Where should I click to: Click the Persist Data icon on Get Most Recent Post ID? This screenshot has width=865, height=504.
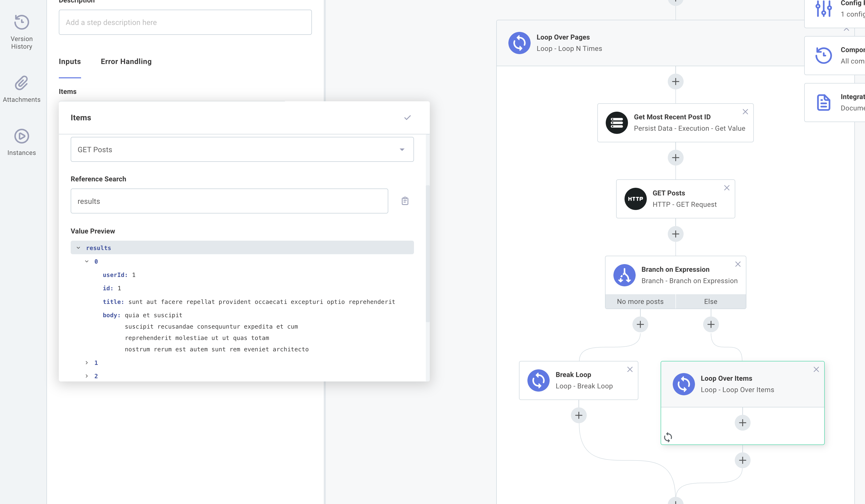(x=616, y=123)
